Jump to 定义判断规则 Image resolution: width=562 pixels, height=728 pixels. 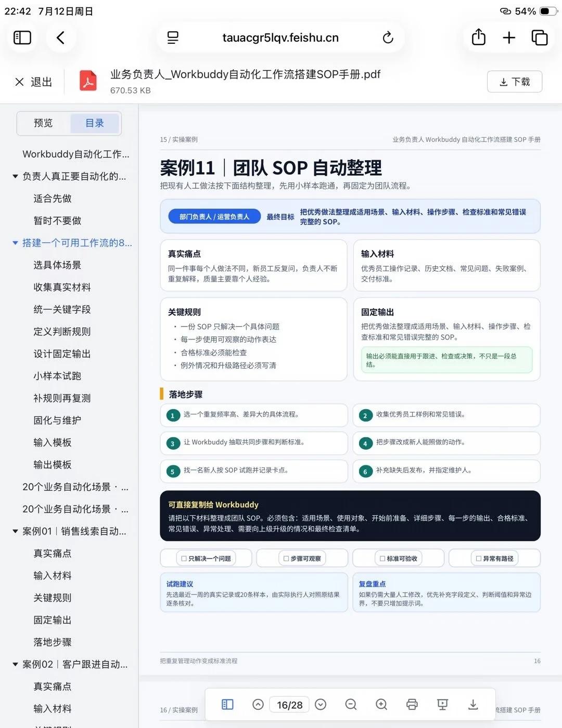62,332
